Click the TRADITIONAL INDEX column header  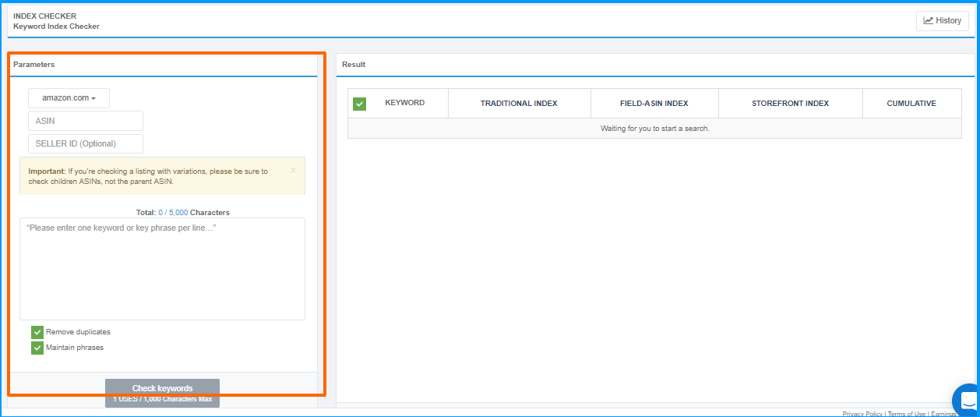click(x=519, y=104)
